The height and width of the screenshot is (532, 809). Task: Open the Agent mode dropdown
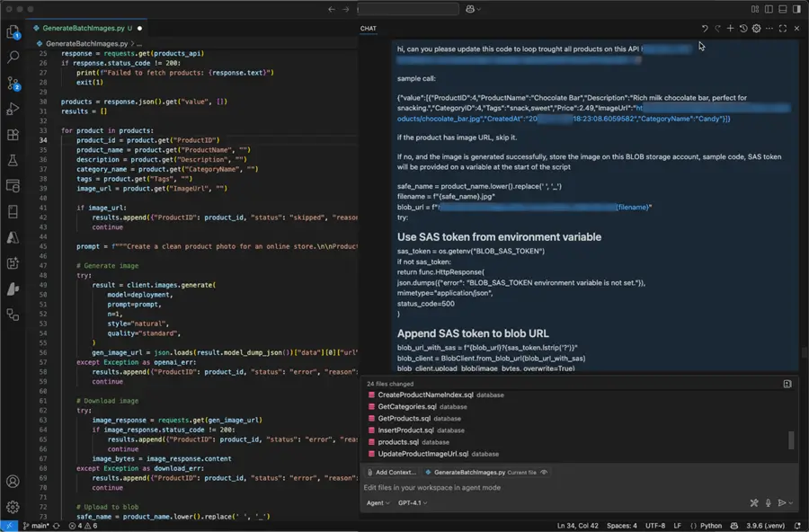point(378,503)
